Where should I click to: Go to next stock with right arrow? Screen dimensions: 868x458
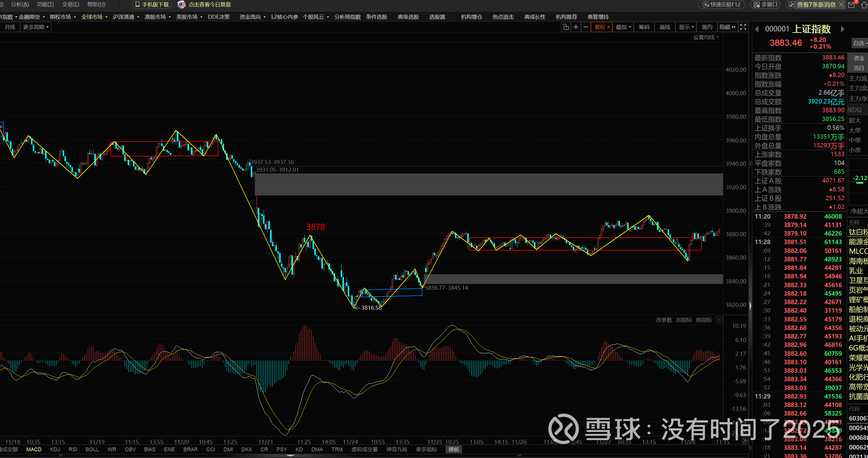(x=843, y=29)
